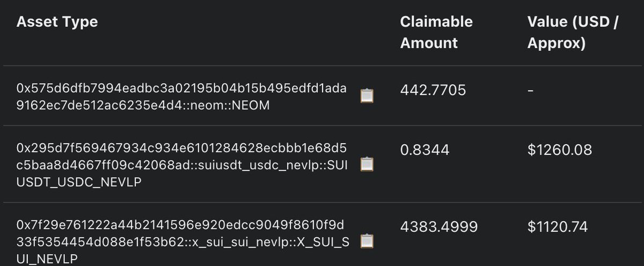Image resolution: width=644 pixels, height=266 pixels.
Task: Click the Value (USD / Approx) header
Action: point(573,32)
